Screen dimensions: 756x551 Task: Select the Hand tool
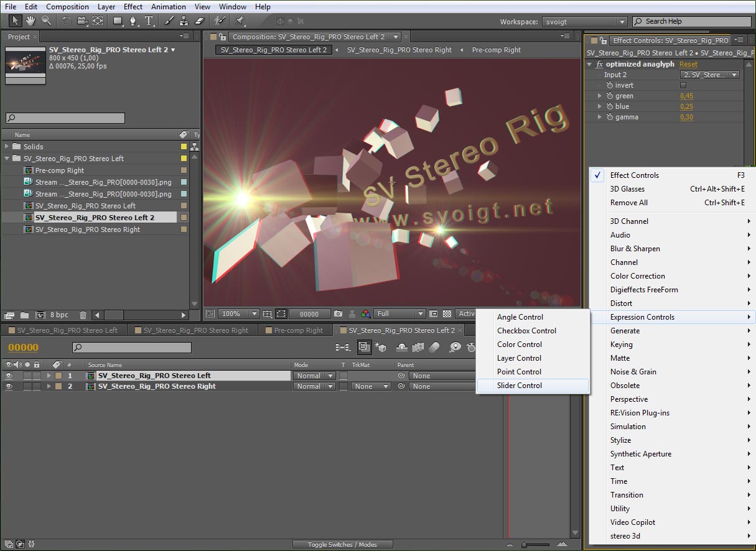click(30, 21)
